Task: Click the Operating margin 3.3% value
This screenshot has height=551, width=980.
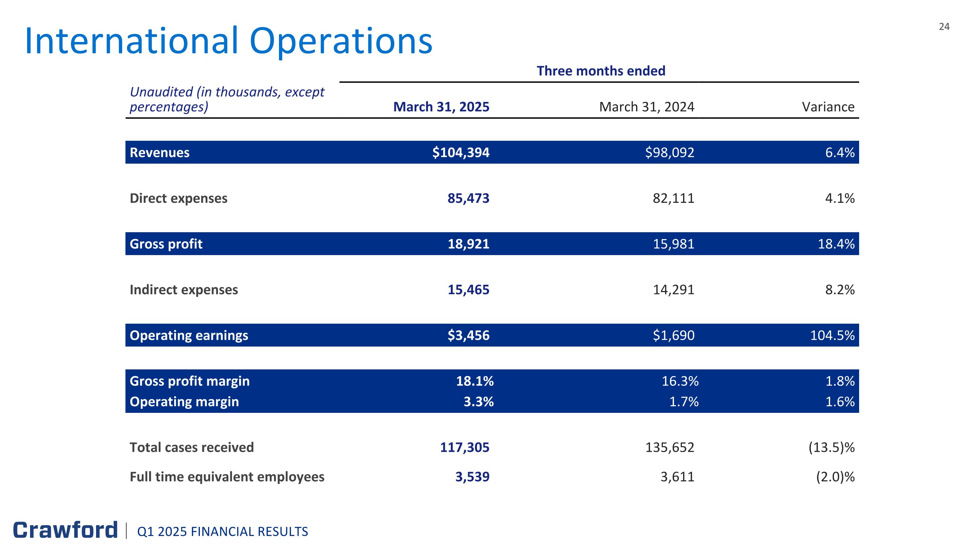Action: (x=478, y=401)
